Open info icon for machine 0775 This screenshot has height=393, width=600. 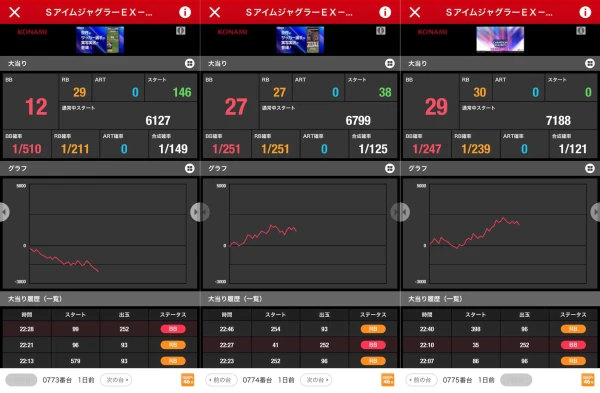[585, 12]
